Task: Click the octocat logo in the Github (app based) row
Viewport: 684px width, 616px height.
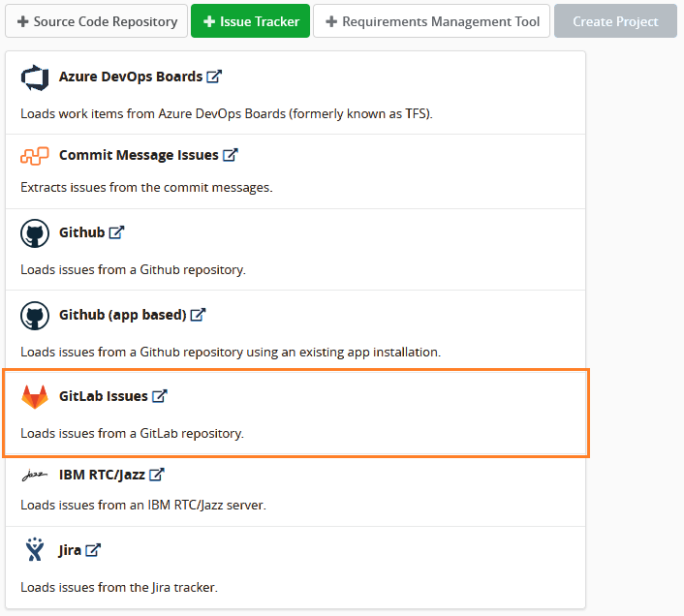Action: 35,315
